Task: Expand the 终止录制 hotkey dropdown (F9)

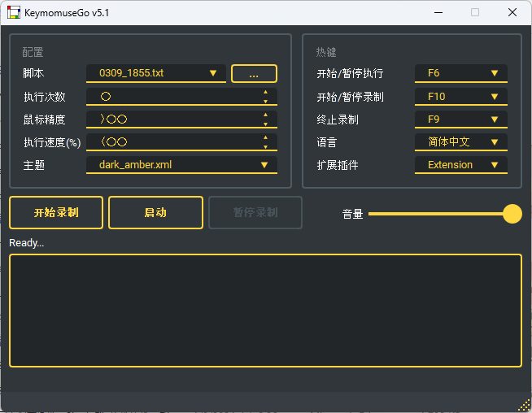Action: pos(461,120)
